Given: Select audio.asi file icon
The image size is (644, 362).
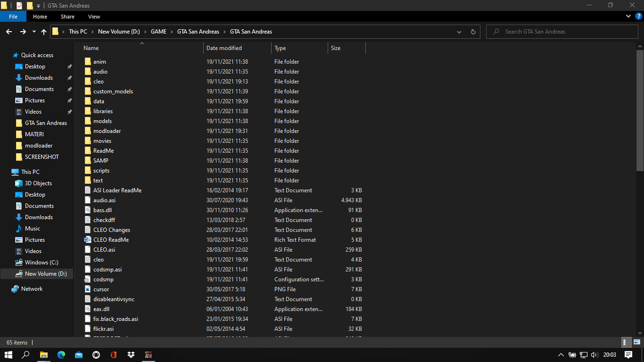Looking at the screenshot, I should coord(88,200).
